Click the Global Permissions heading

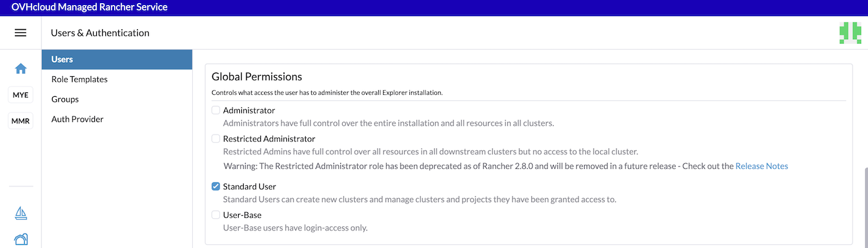257,77
